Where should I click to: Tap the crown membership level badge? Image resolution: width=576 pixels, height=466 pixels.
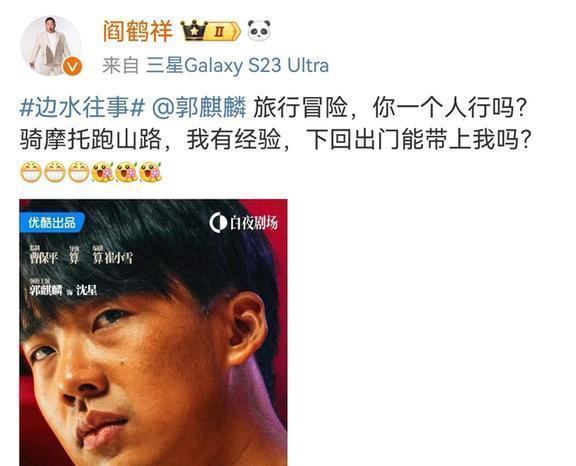point(210,31)
